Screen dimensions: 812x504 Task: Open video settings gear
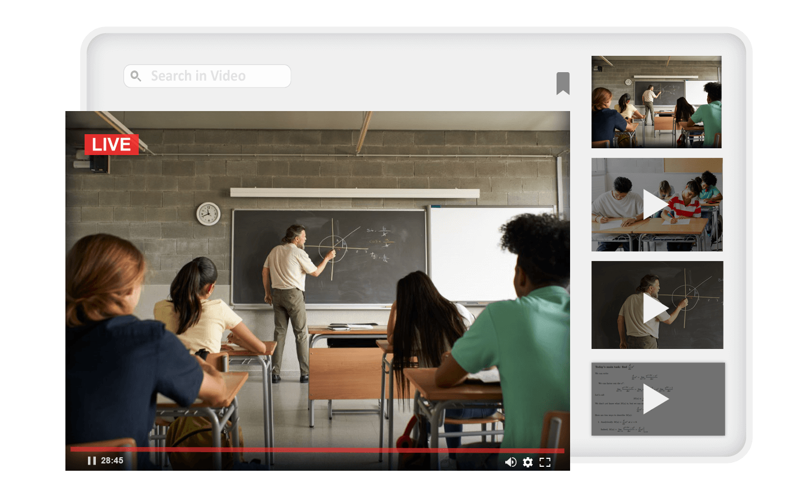pyautogui.click(x=528, y=462)
